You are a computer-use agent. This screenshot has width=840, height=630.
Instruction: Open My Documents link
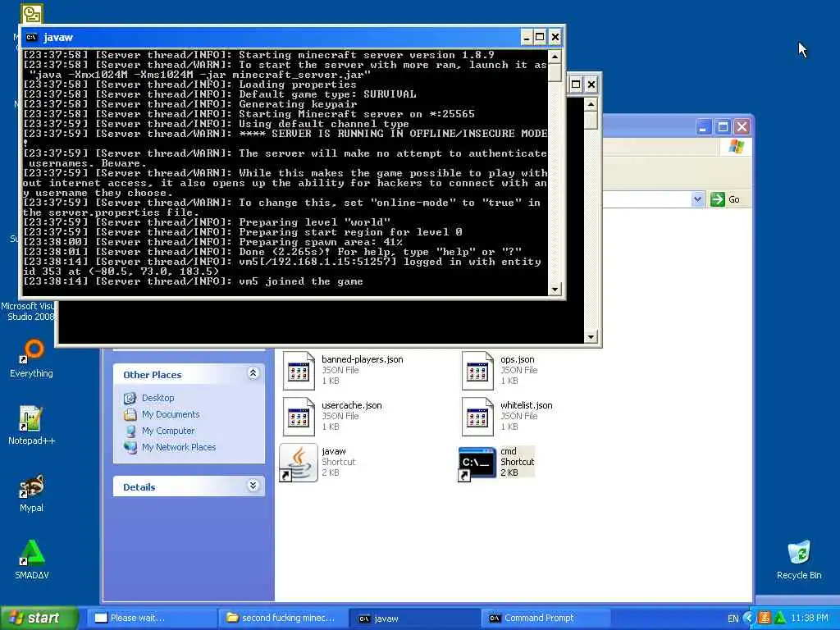[171, 414]
